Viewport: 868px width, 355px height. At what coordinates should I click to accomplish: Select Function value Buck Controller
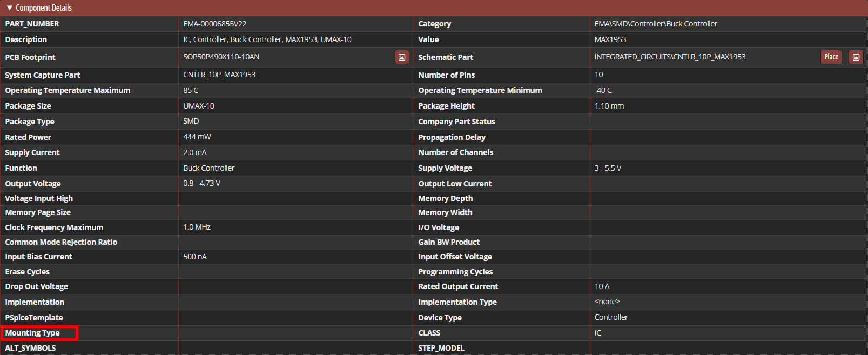[208, 168]
